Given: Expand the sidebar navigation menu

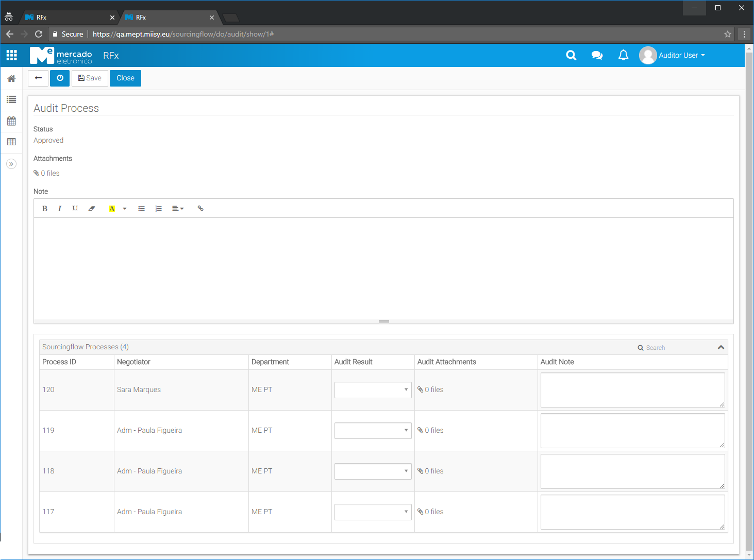Looking at the screenshot, I should coord(11,164).
